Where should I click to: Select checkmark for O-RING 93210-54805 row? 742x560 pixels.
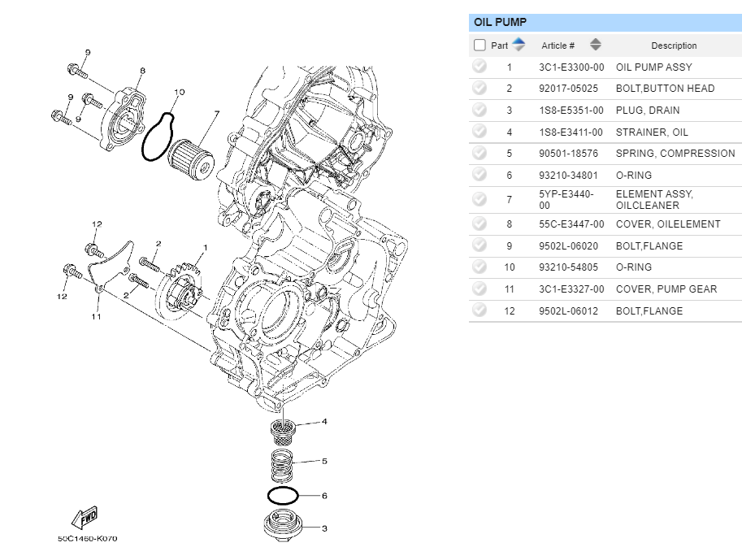tap(479, 267)
